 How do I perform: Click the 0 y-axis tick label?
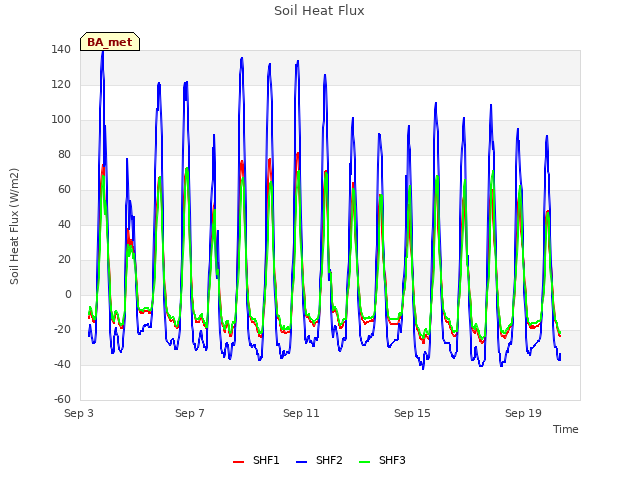68,295
